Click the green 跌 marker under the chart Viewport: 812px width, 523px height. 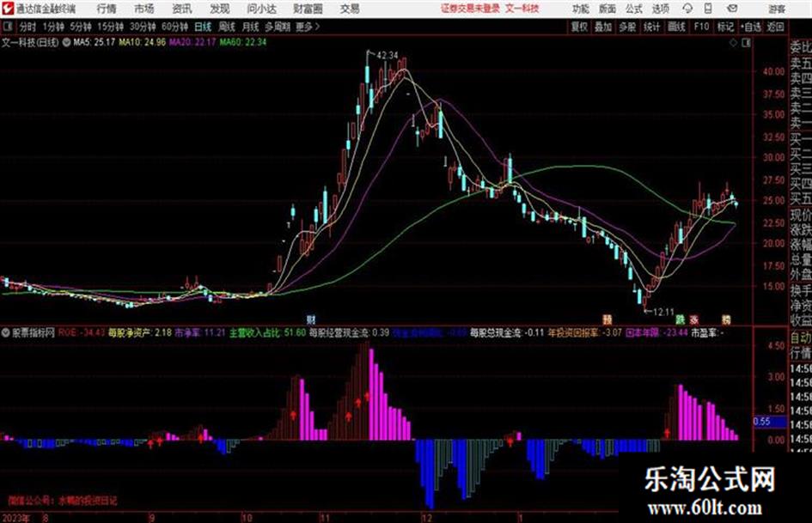(x=680, y=319)
